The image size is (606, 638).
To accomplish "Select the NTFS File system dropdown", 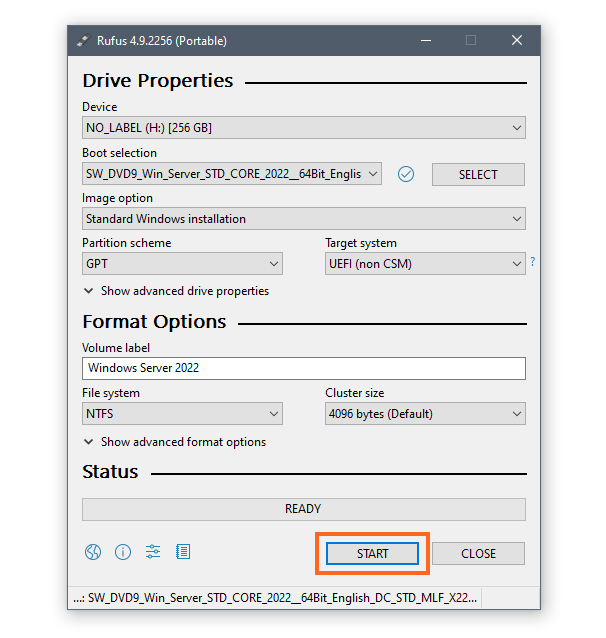I will click(x=182, y=414).
